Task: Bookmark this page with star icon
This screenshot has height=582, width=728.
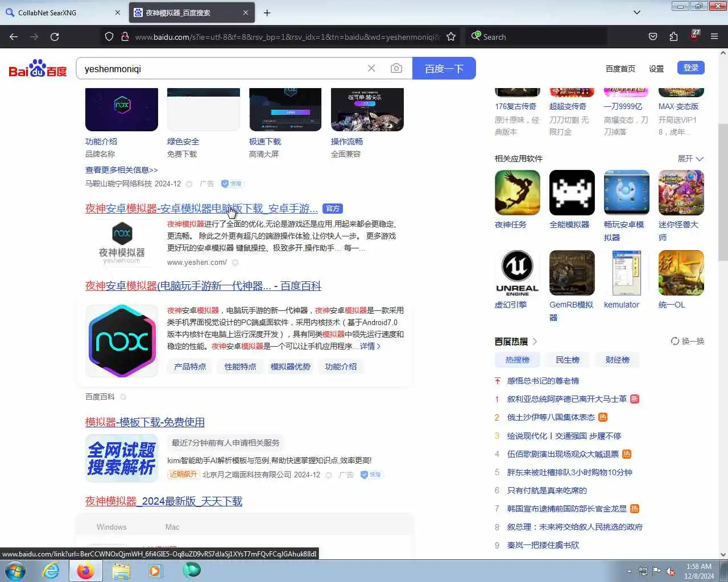Action: click(x=451, y=36)
